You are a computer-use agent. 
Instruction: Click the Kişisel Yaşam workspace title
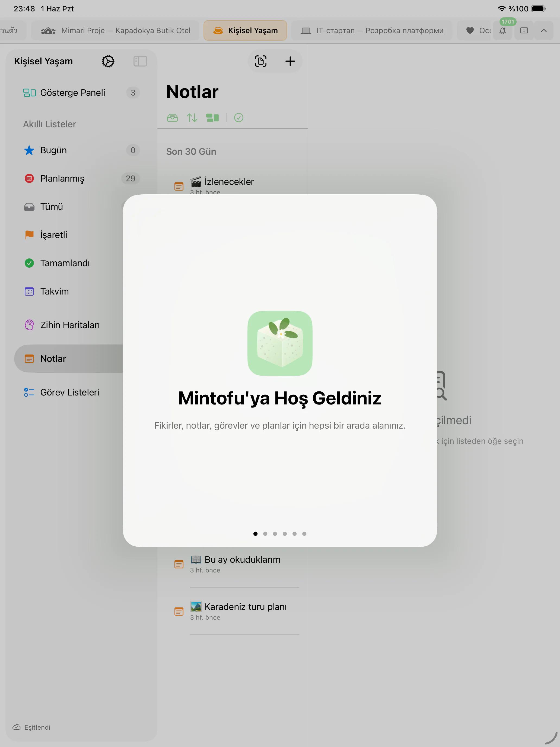(43, 61)
